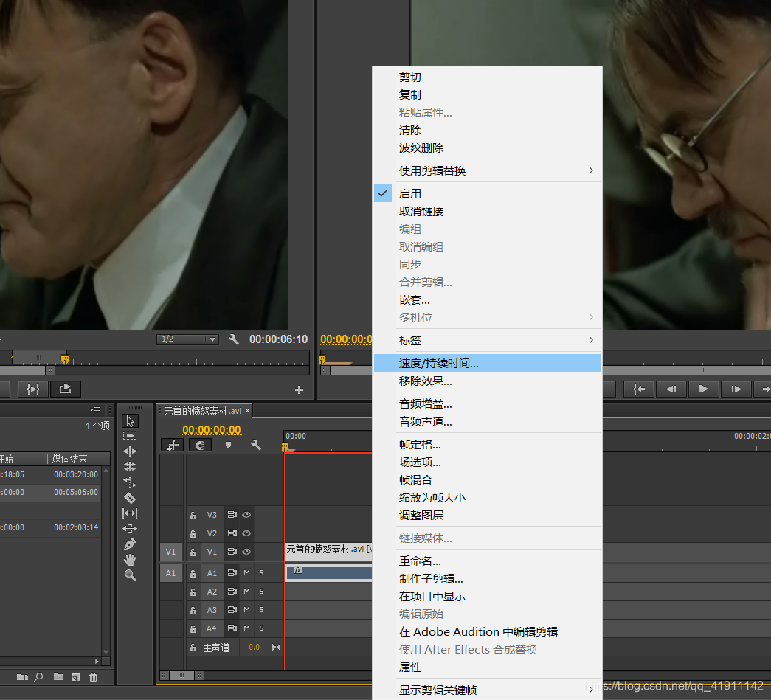The height and width of the screenshot is (700, 771).
Task: Select 在 Adobe Audition 中编辑剪辑
Action: point(487,631)
